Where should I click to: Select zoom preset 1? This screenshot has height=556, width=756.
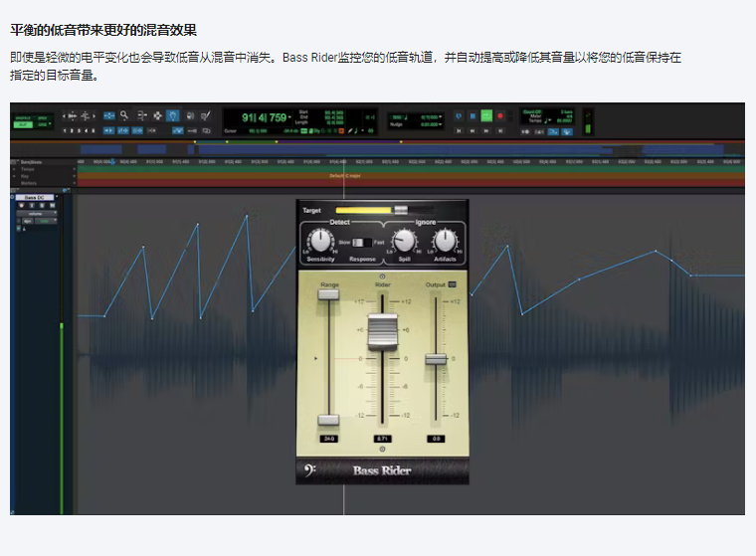[x=65, y=130]
